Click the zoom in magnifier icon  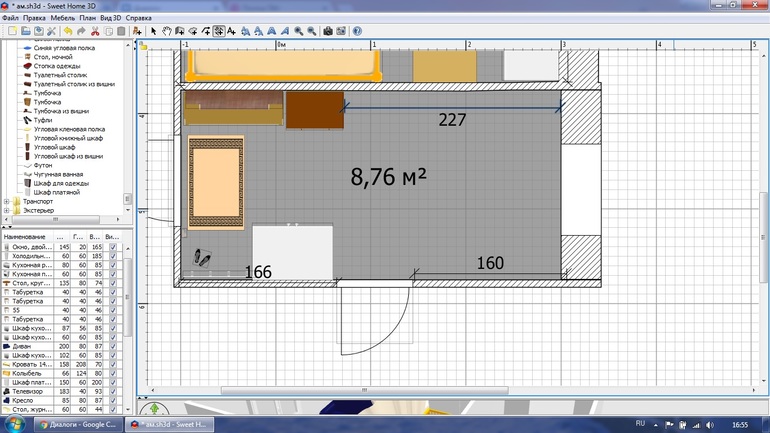299,31
